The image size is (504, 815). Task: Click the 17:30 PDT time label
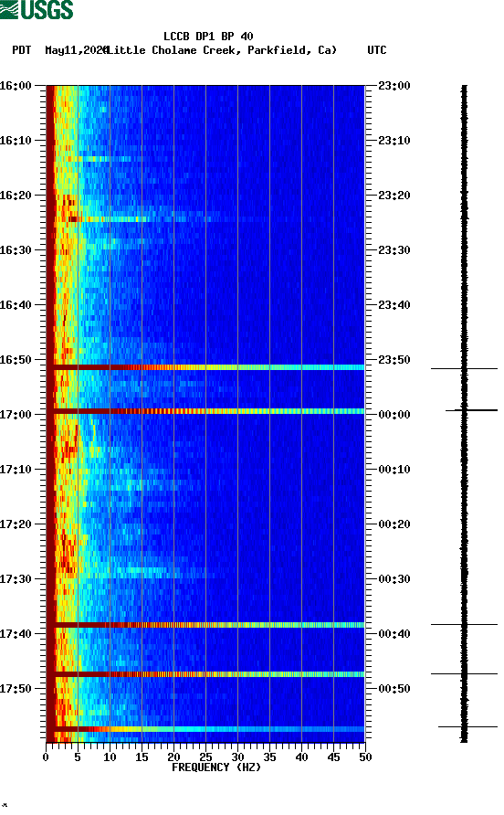[16, 579]
